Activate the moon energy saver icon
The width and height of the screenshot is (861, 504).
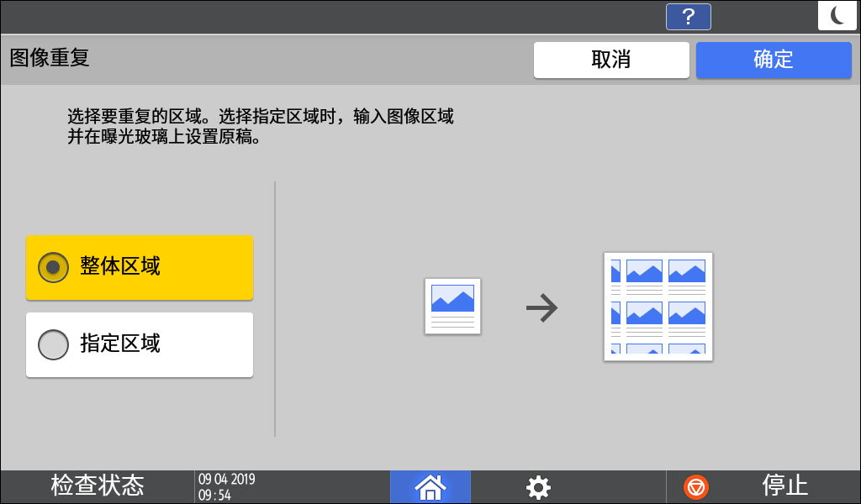pos(837,14)
